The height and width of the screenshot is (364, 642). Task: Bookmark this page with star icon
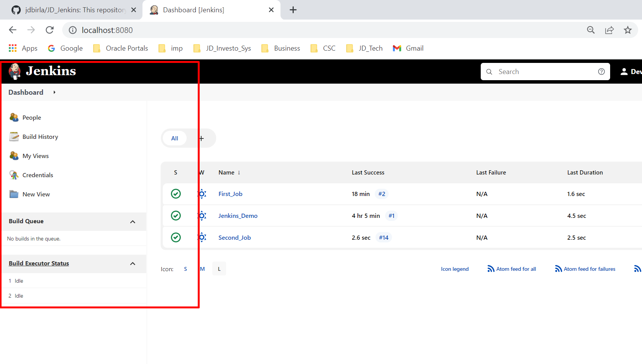(628, 30)
